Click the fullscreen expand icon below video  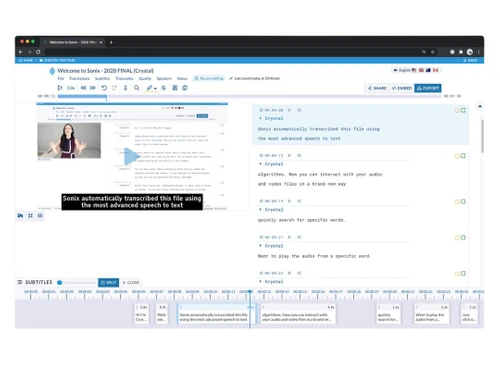click(30, 216)
